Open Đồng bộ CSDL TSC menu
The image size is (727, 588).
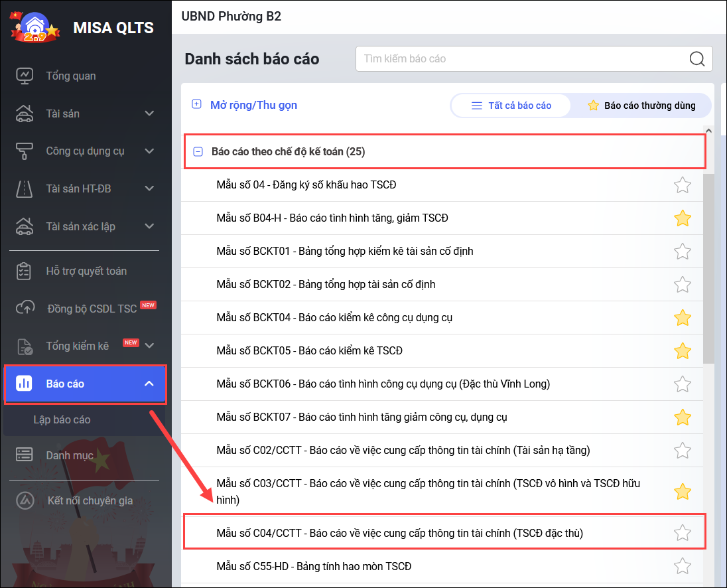(92, 309)
